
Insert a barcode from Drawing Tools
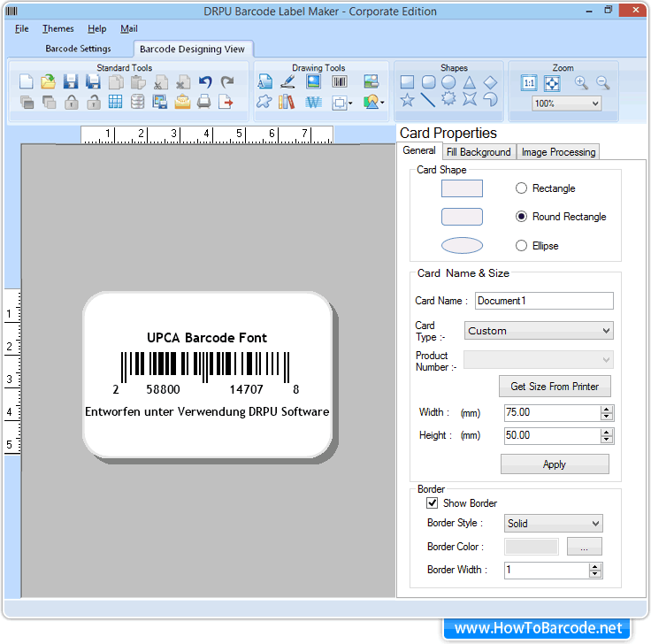340,82
